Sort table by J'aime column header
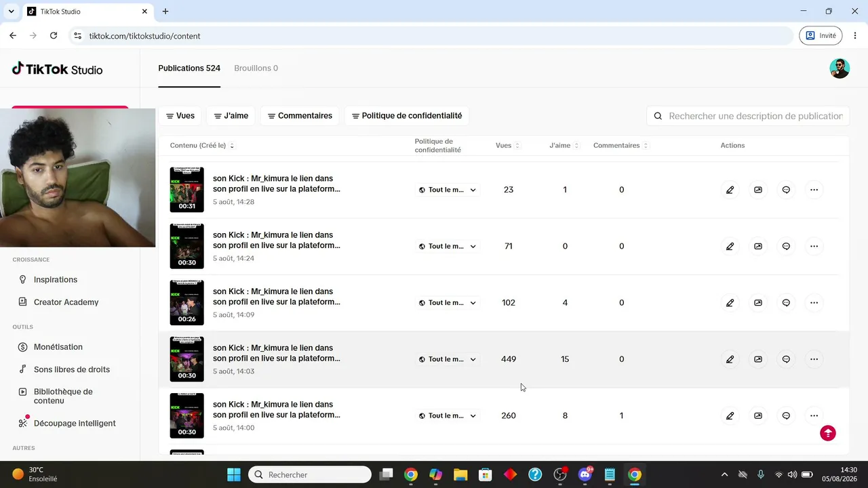This screenshot has height=488, width=868. tap(564, 146)
